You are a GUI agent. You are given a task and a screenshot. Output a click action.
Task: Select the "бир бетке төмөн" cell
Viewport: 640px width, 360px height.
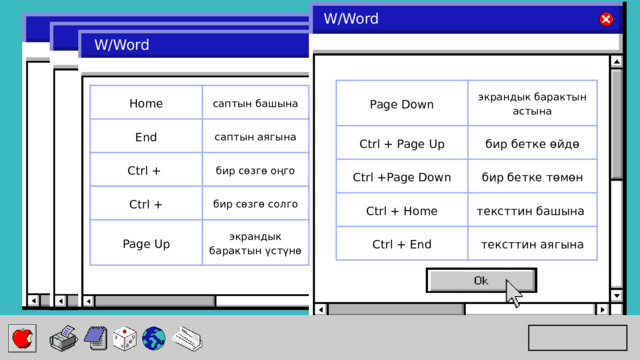532,176
